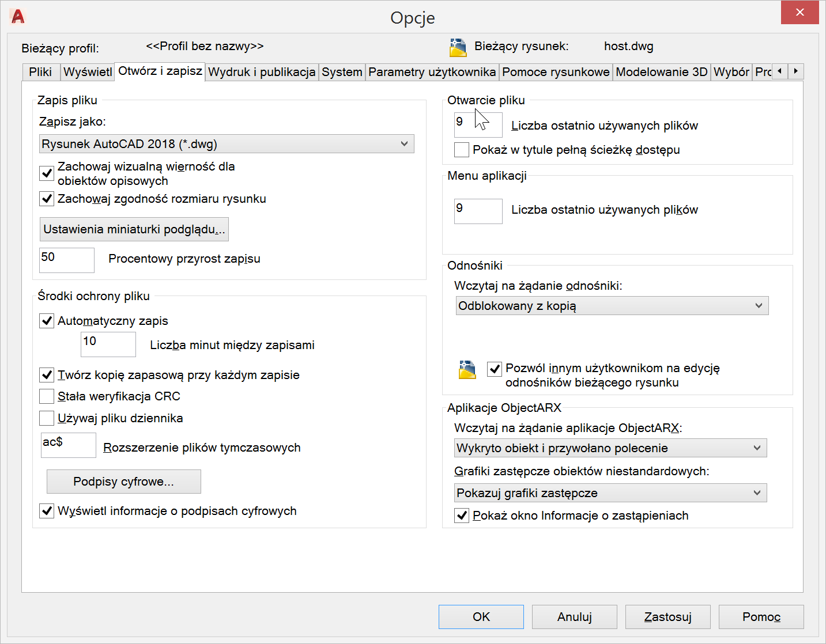Toggle Pokaż w tytule pełną ścieżkę dostępu
The image size is (826, 644).
[x=462, y=150]
